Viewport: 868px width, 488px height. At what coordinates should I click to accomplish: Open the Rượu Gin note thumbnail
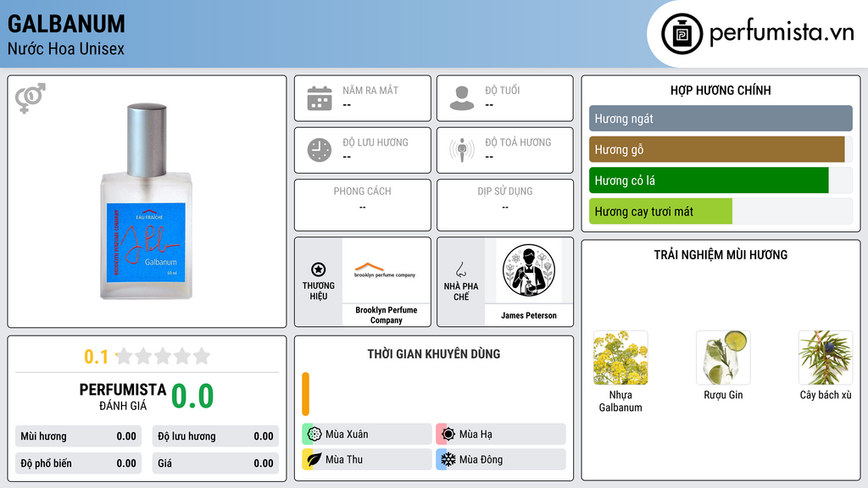(723, 358)
